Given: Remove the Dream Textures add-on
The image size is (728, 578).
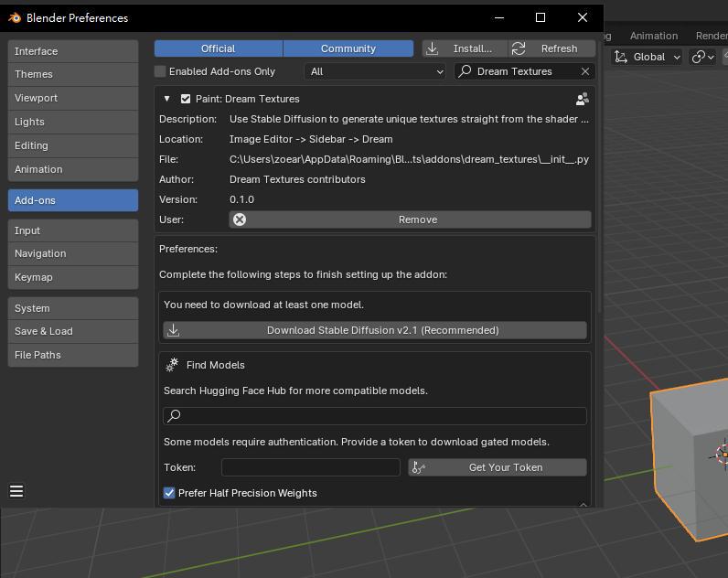Looking at the screenshot, I should point(410,219).
